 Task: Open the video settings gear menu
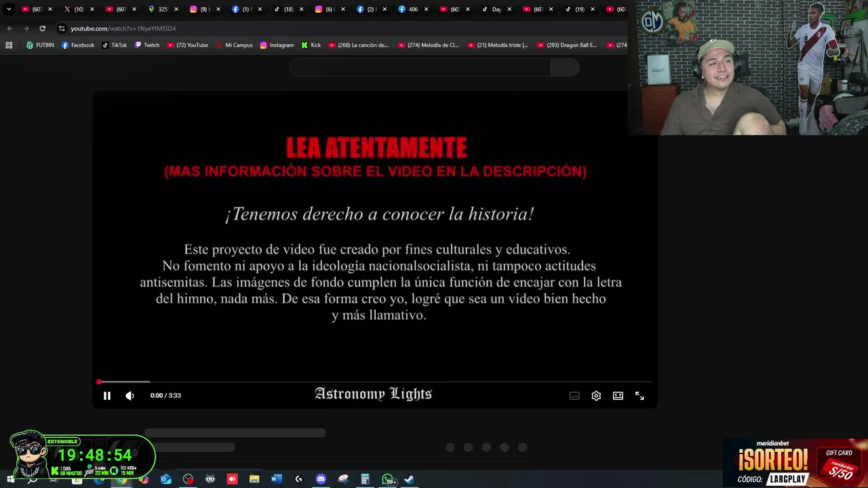pyautogui.click(x=596, y=396)
